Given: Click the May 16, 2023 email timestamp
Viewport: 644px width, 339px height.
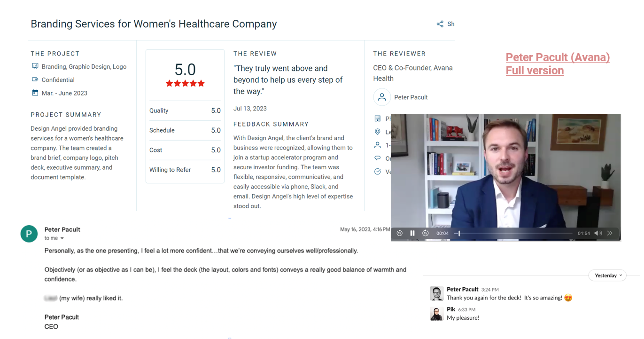Looking at the screenshot, I should point(365,229).
